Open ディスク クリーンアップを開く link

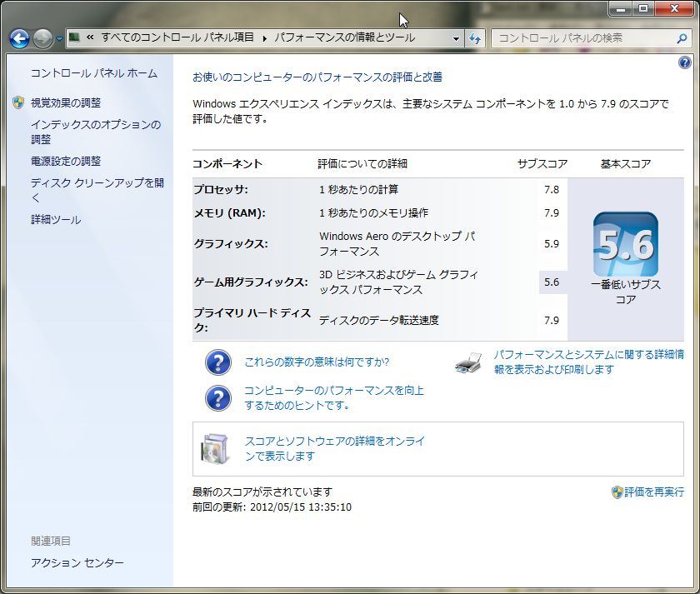pos(97,190)
